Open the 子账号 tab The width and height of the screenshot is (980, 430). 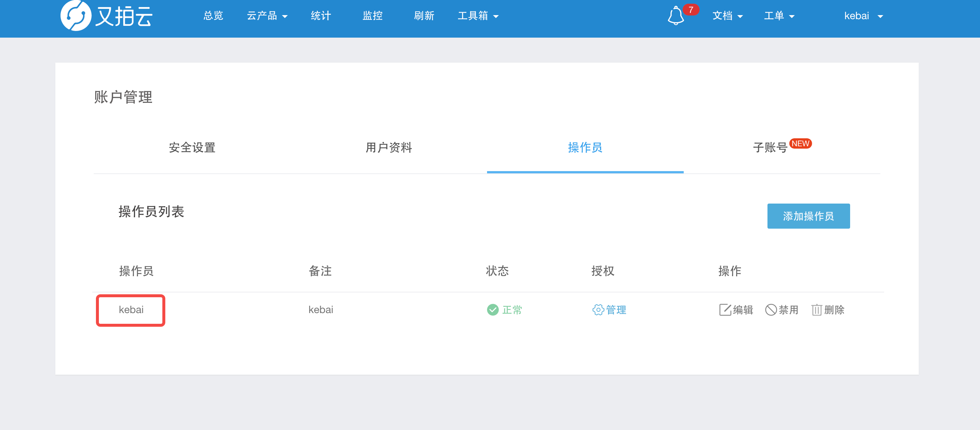pos(770,148)
